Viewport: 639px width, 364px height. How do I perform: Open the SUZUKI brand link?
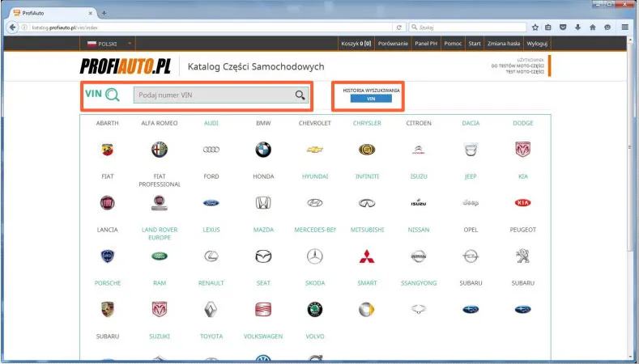tap(160, 336)
